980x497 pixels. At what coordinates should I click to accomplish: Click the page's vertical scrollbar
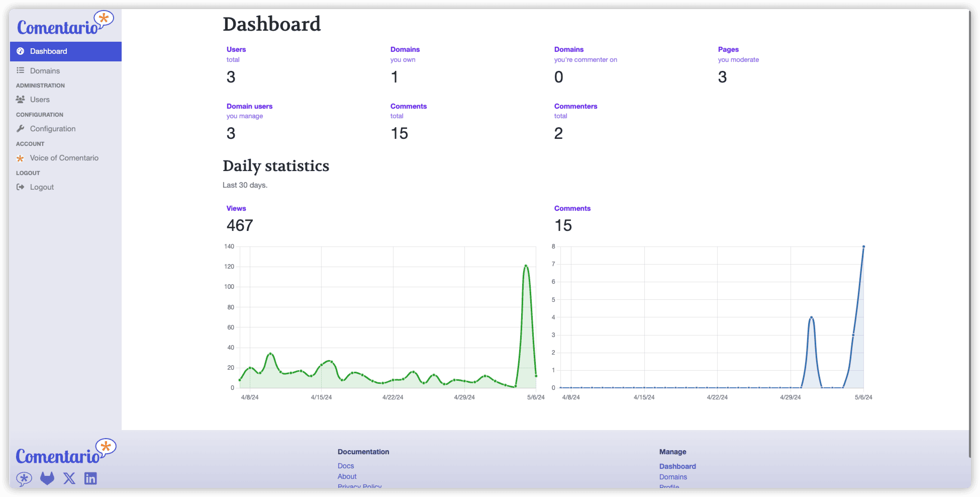(969, 231)
